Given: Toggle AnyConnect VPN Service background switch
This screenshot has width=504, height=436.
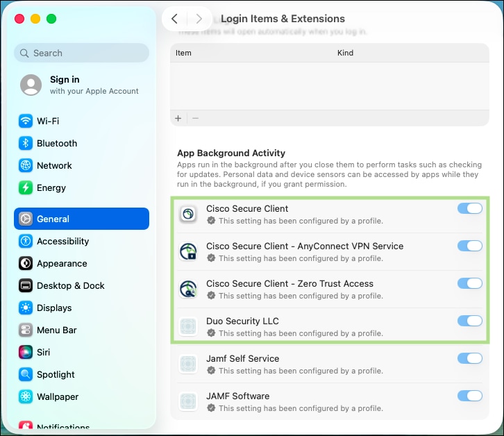Looking at the screenshot, I should [469, 246].
